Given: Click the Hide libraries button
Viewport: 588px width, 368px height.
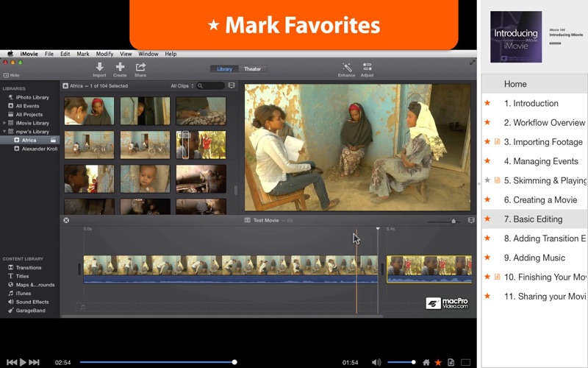Looking at the screenshot, I should tap(11, 75).
